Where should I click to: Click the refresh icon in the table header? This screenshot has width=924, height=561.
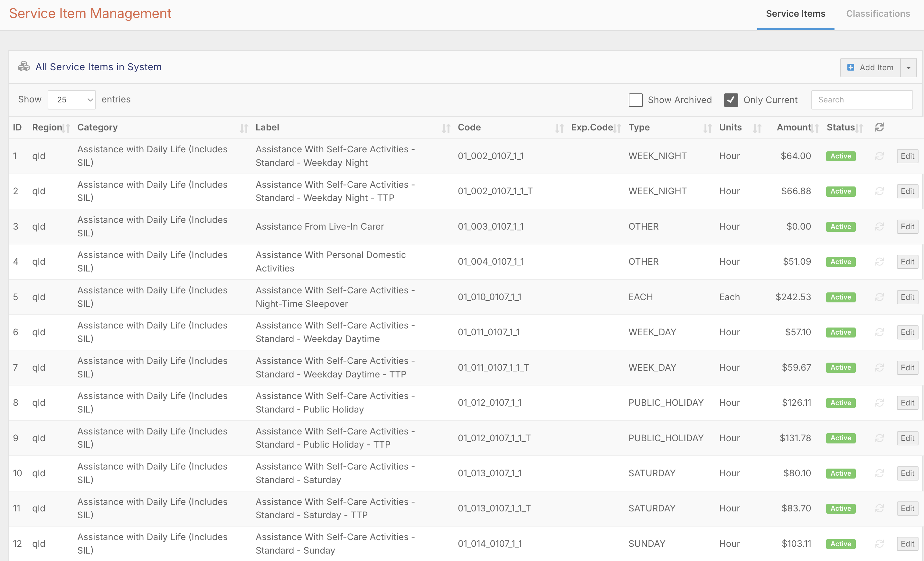(879, 128)
